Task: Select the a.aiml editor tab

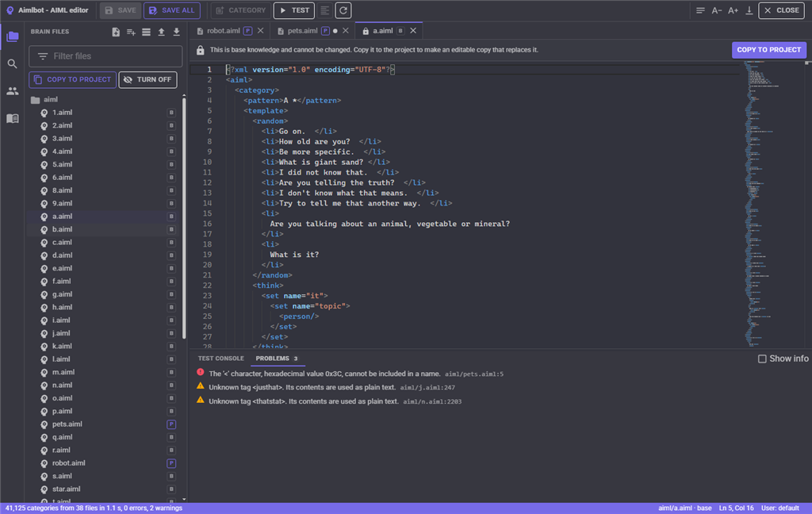Action: pos(383,31)
